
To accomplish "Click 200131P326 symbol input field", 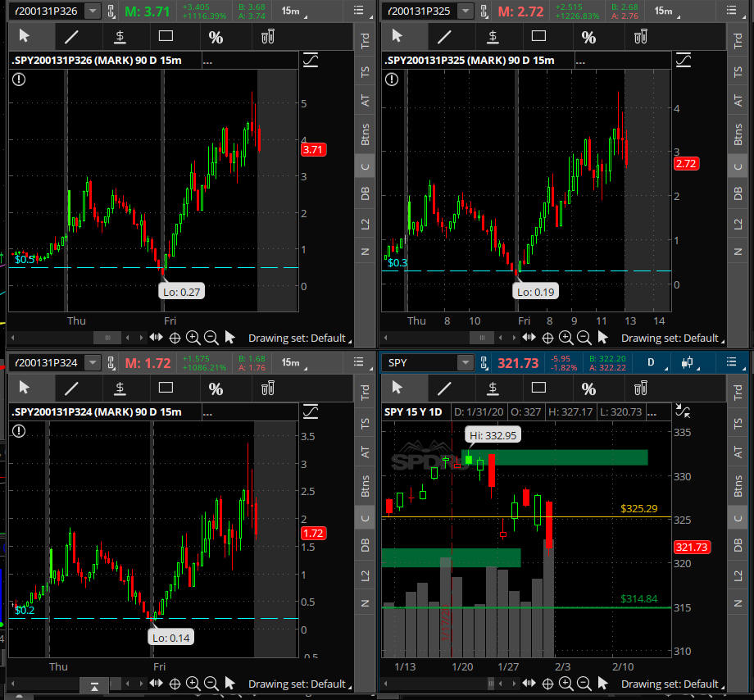I will pos(47,11).
